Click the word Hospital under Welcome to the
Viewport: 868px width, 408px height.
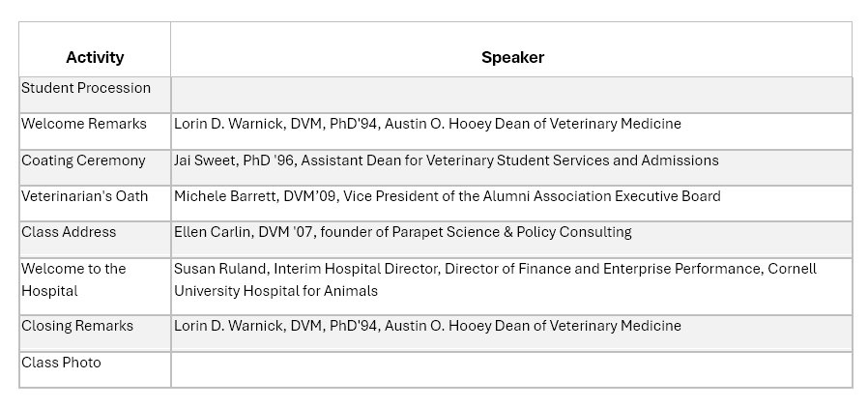(50, 291)
